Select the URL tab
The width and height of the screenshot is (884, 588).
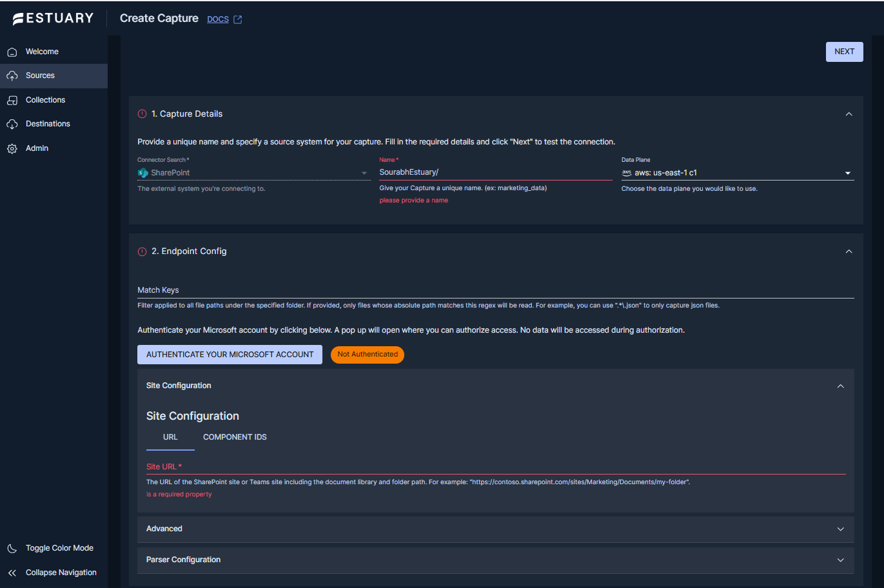click(x=170, y=437)
